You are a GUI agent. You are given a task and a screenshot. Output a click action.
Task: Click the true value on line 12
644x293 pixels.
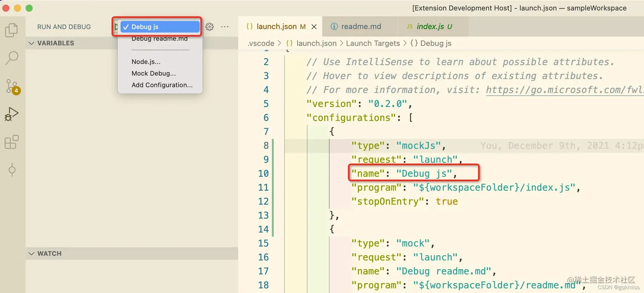tap(447, 202)
